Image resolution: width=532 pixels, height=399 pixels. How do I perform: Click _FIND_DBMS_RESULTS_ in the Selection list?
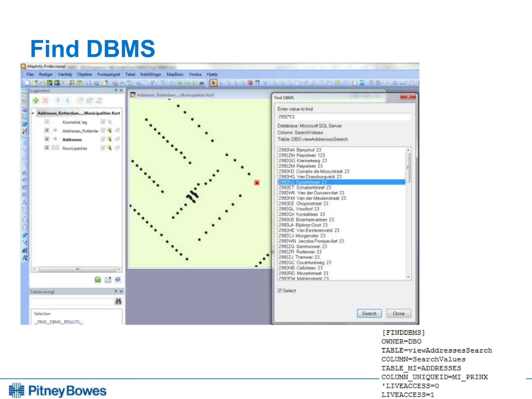(x=58, y=322)
